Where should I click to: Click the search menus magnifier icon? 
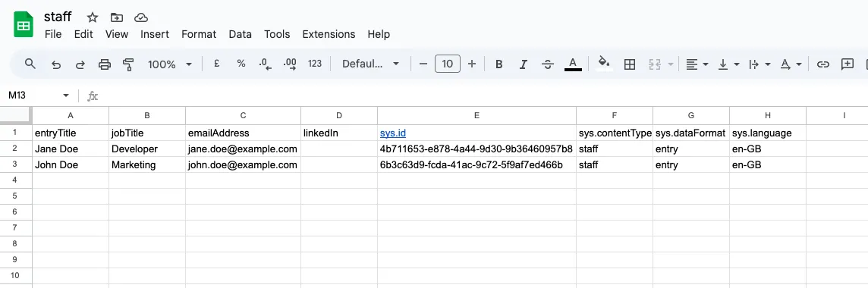click(30, 64)
